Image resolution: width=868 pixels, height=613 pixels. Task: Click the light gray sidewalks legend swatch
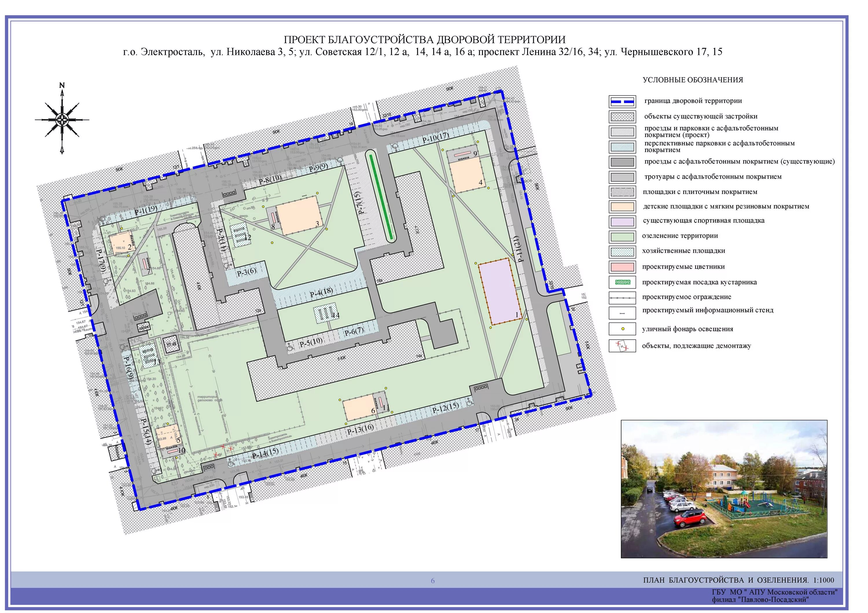click(622, 177)
